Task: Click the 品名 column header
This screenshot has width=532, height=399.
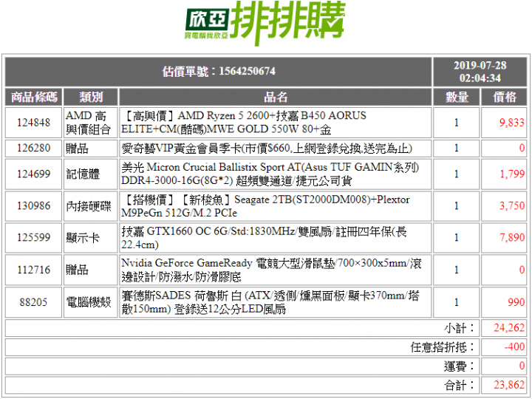Action: pyautogui.click(x=276, y=97)
